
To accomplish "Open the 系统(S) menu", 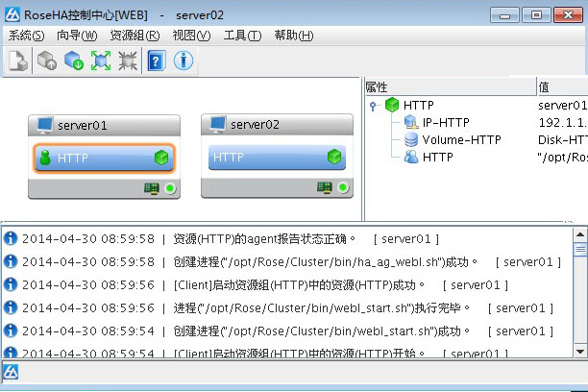I will coord(26,36).
